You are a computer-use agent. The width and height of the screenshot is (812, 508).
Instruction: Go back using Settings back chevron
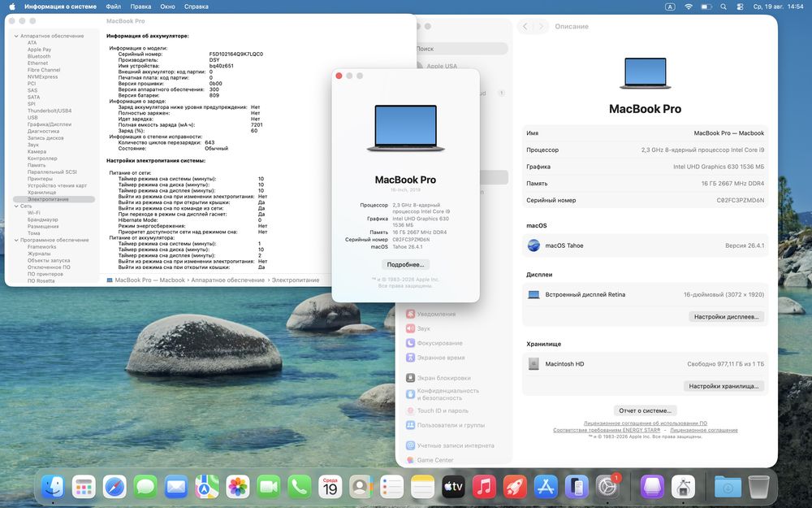[525, 27]
